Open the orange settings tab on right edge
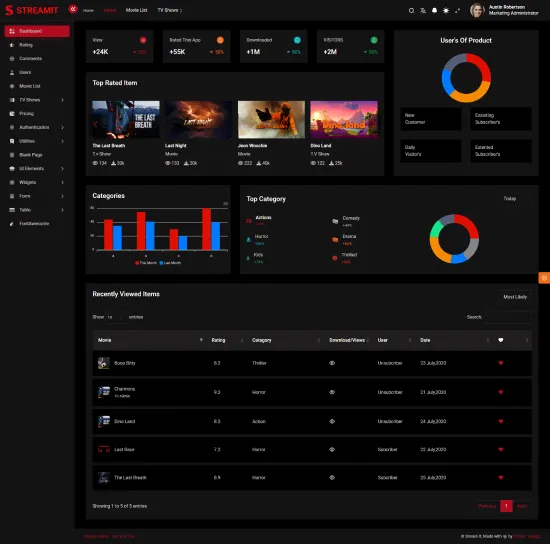The image size is (550, 544). 544,278
